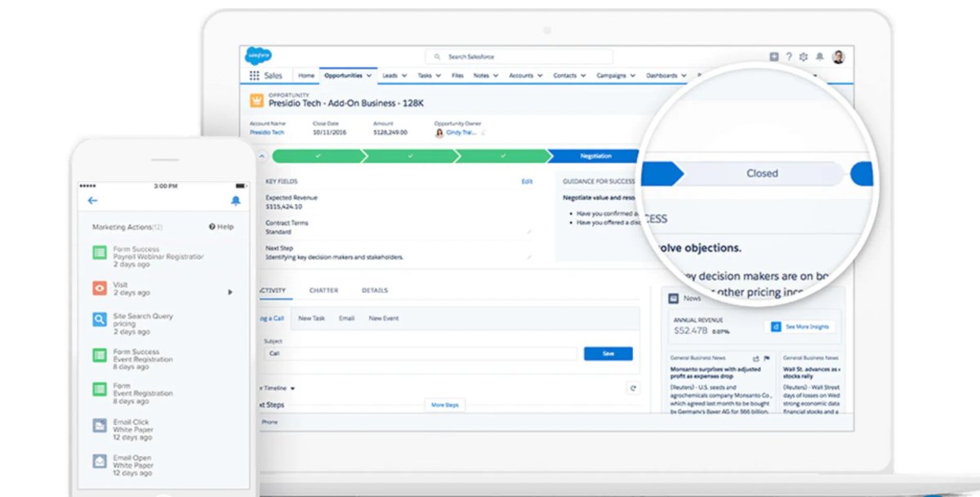This screenshot has width=980, height=497.
Task: Open the notifications bell in Salesforce header
Action: 819,56
